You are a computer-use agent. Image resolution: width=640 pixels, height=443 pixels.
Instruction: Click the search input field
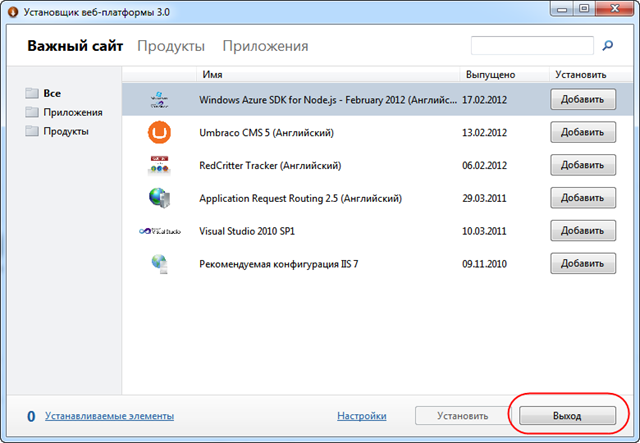(x=532, y=45)
